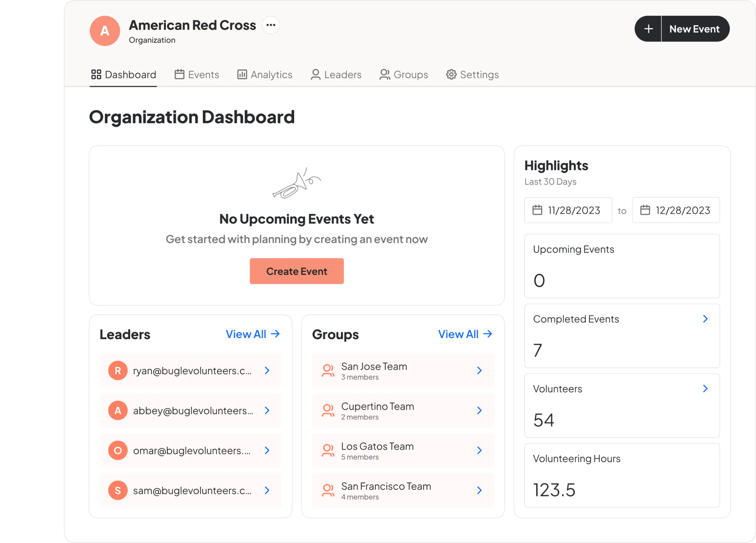Click View All in Leaders panel

click(253, 334)
